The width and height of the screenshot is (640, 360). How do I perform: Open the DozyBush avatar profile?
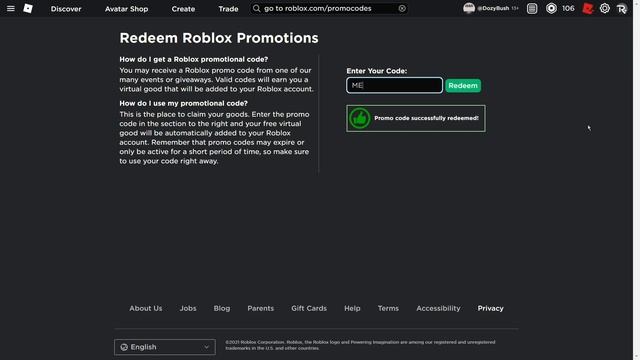pos(469,8)
